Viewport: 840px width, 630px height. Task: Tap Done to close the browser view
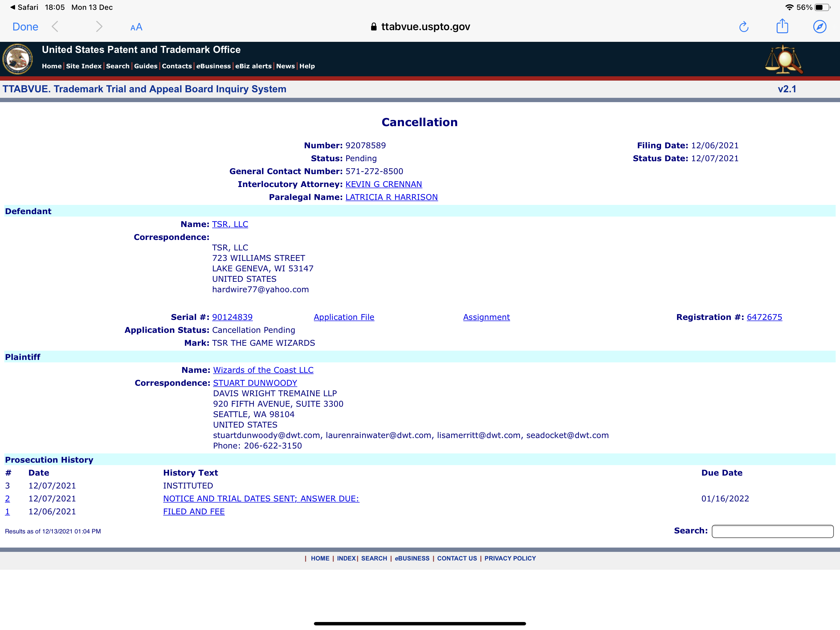tap(25, 26)
